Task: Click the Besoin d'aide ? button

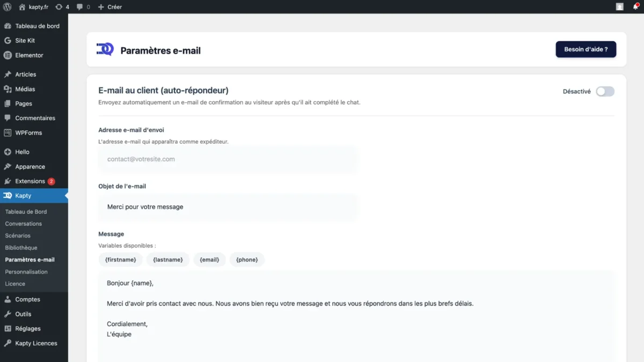Action: 586,49
